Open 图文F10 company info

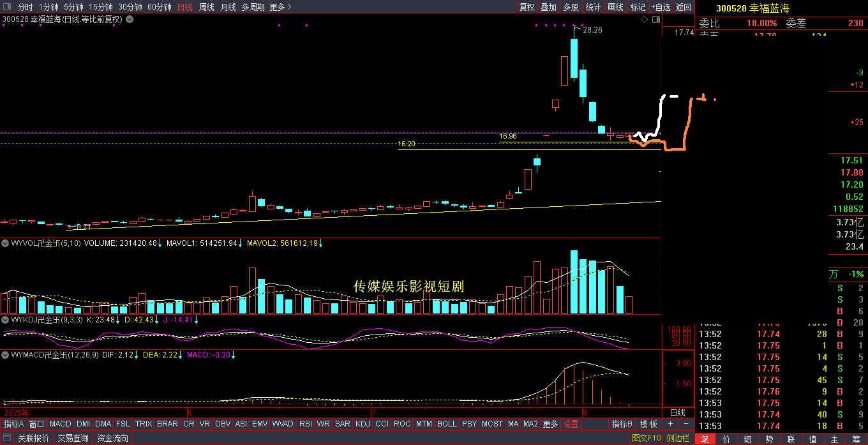646,439
